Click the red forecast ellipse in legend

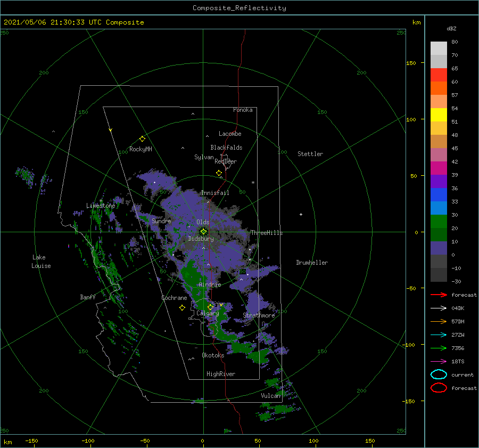click(439, 388)
